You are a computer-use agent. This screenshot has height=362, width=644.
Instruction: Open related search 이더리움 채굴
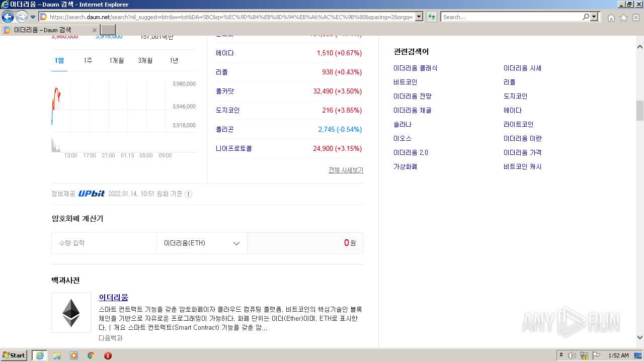point(413,111)
